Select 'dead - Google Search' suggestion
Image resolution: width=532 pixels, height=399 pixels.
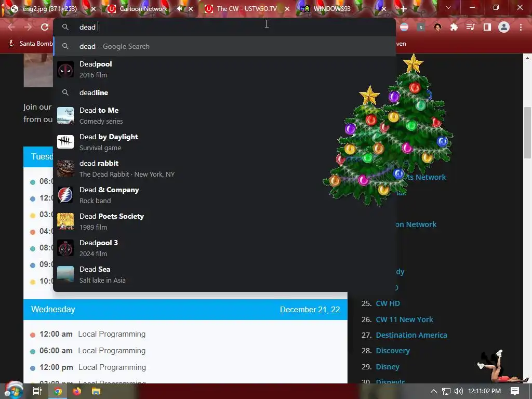pos(224,46)
